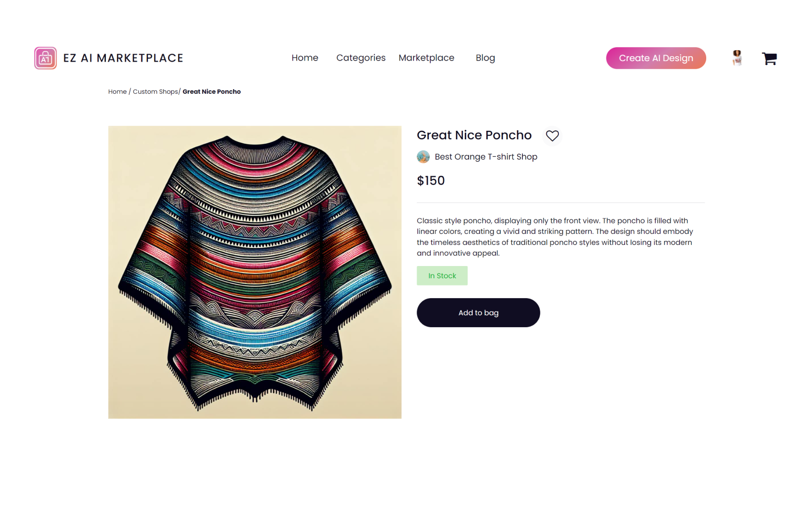Click the Great Nice Poncho breadcrumb
812x507 pixels.
212,92
